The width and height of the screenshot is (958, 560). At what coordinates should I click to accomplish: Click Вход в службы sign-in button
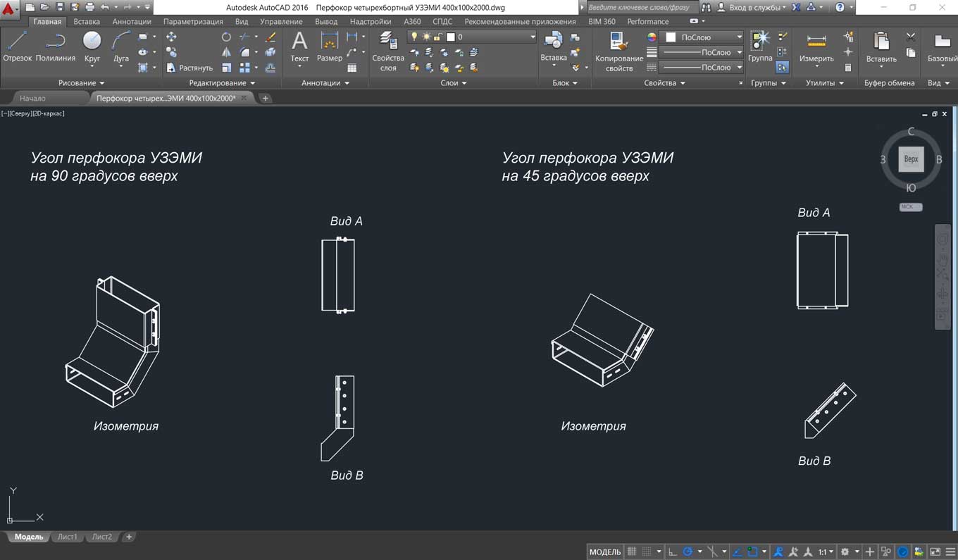click(x=756, y=7)
